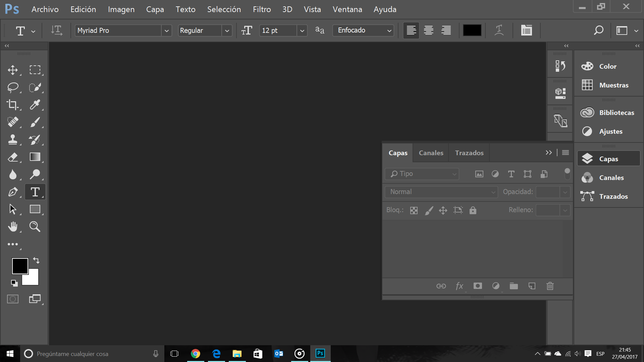Align text left
Image resolution: width=644 pixels, height=362 pixels.
click(411, 31)
